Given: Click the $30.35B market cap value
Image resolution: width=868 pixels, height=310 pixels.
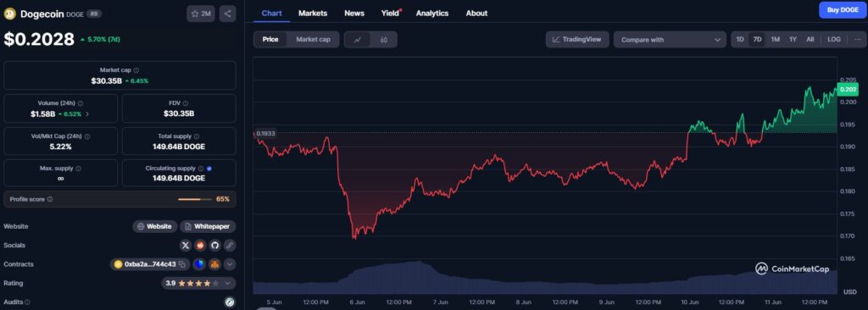Looking at the screenshot, I should pyautogui.click(x=106, y=80).
